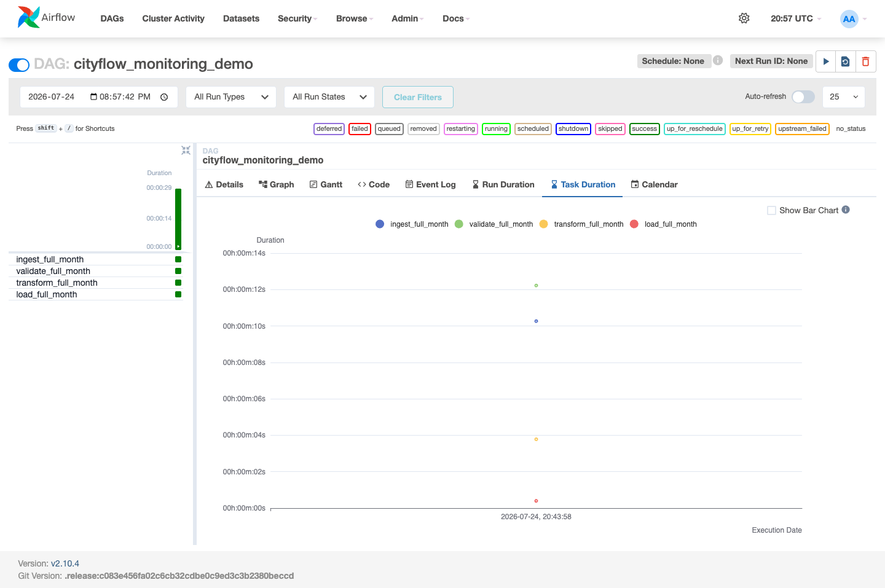Go to DAGs in the navbar
This screenshot has width=885, height=588.
(x=112, y=18)
